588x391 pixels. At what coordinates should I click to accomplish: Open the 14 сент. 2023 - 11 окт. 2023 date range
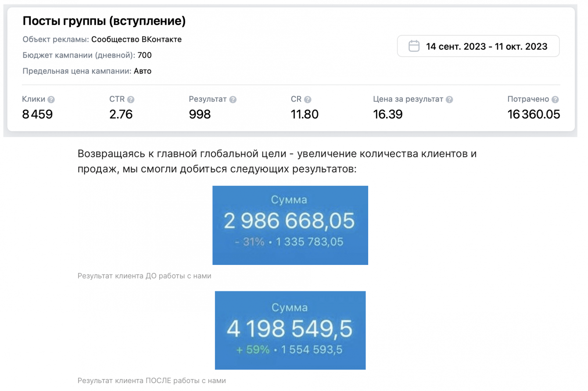487,46
